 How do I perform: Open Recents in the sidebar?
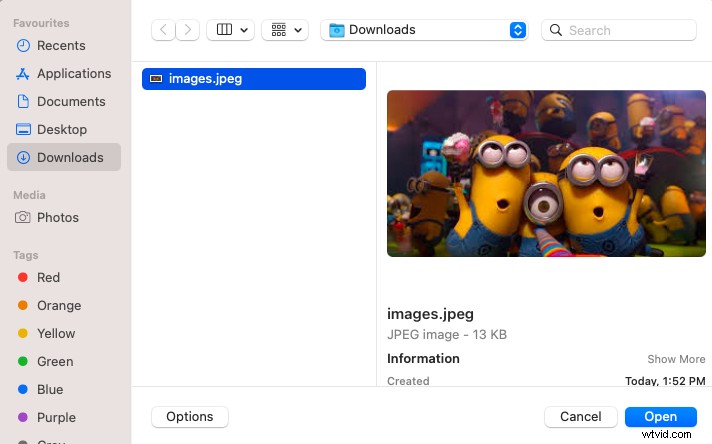click(64, 45)
